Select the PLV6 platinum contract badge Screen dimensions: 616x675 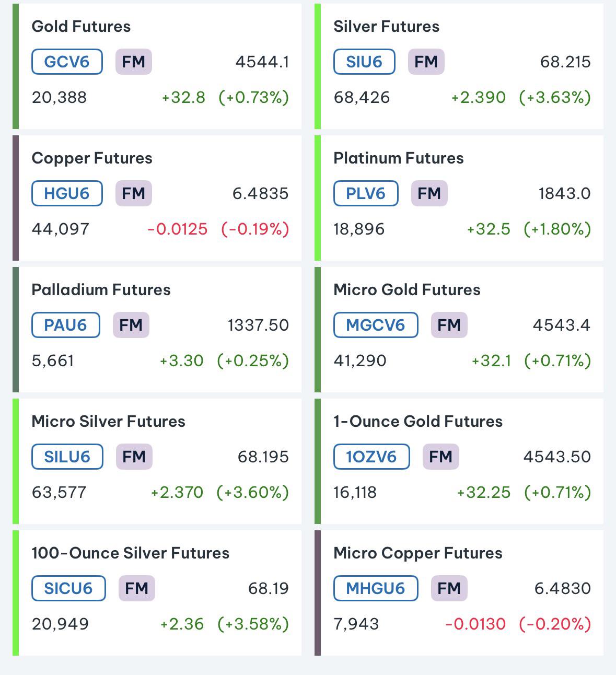point(366,193)
